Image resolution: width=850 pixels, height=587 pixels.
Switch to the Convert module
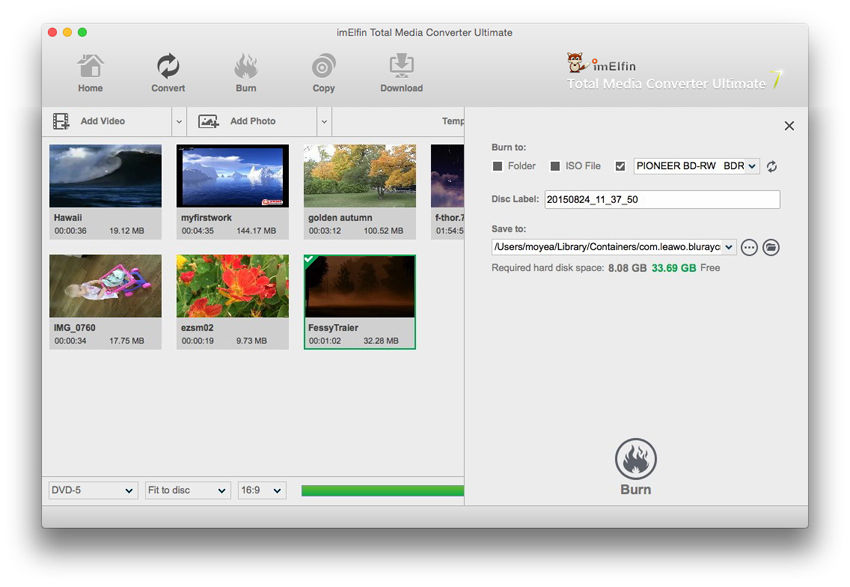coord(168,73)
